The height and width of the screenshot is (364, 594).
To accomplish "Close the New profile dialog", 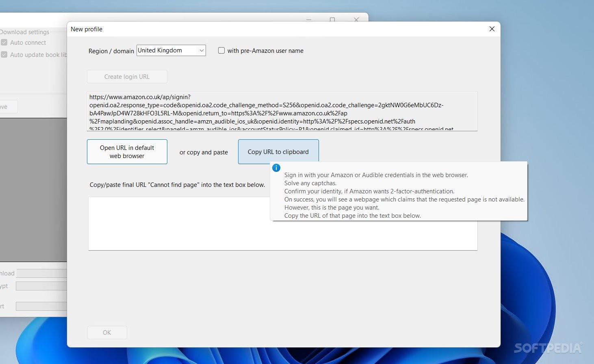I will point(492,29).
